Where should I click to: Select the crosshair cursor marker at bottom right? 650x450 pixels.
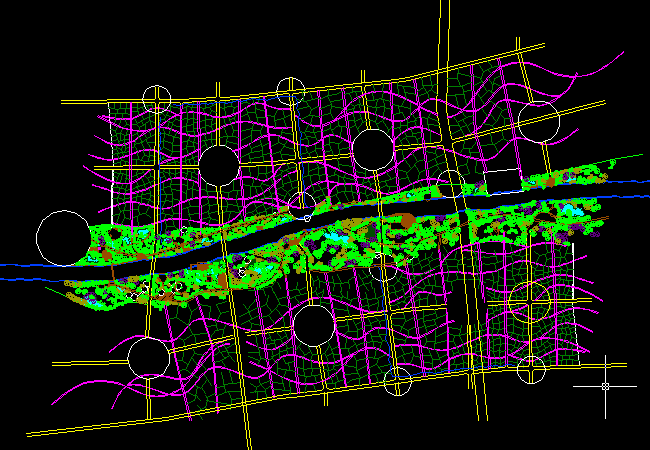[605, 385]
